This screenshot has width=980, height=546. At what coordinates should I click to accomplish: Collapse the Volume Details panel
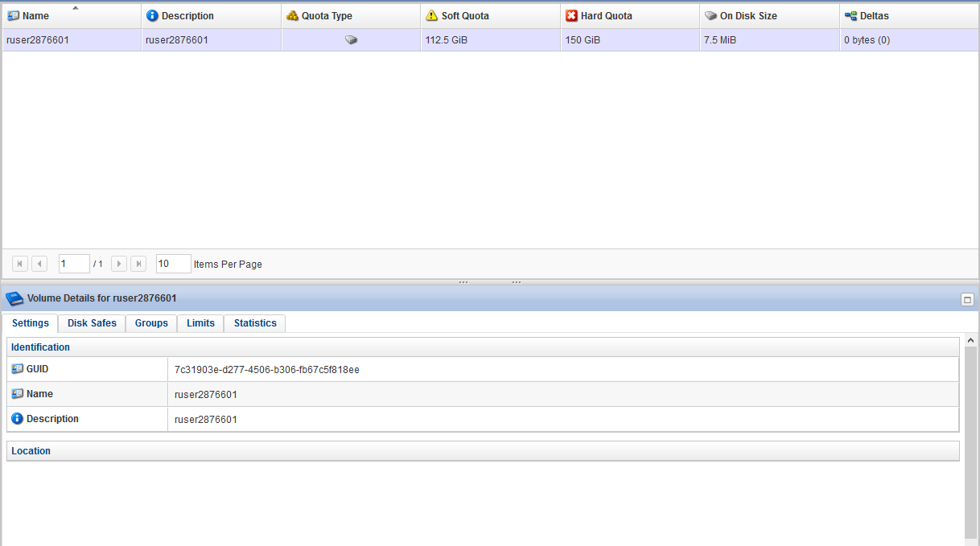click(967, 298)
